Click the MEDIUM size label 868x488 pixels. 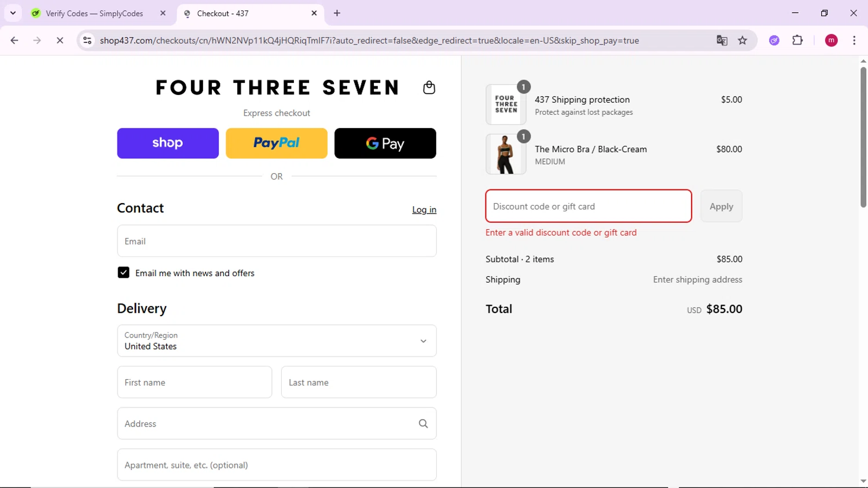pos(550,162)
